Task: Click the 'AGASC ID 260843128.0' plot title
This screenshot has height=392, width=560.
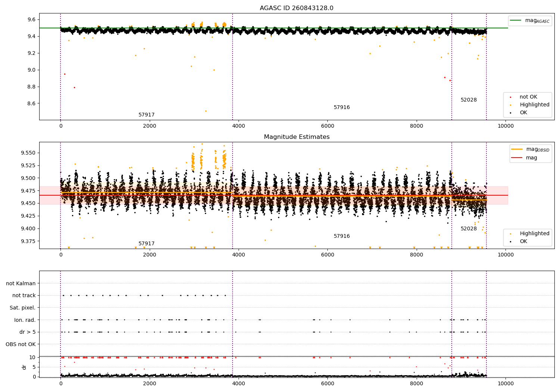Action: pyautogui.click(x=296, y=8)
